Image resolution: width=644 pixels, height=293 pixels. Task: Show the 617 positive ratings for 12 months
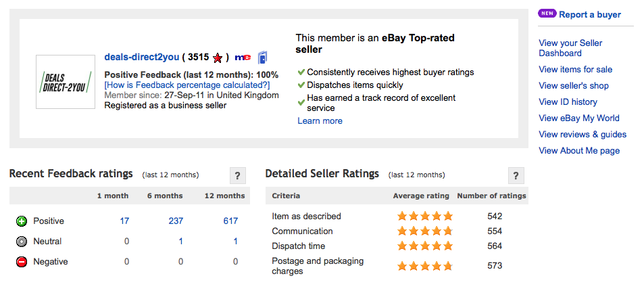click(x=230, y=221)
